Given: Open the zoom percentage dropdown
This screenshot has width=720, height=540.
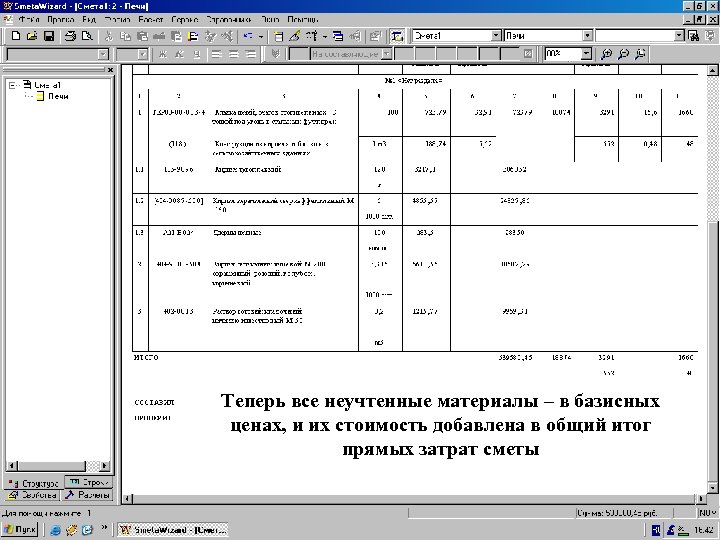Looking at the screenshot, I should point(586,54).
